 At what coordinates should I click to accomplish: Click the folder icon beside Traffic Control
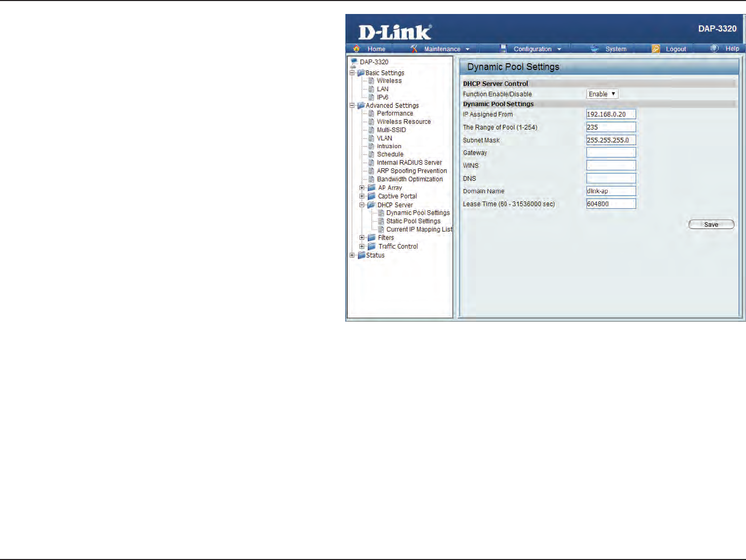pyautogui.click(x=371, y=246)
